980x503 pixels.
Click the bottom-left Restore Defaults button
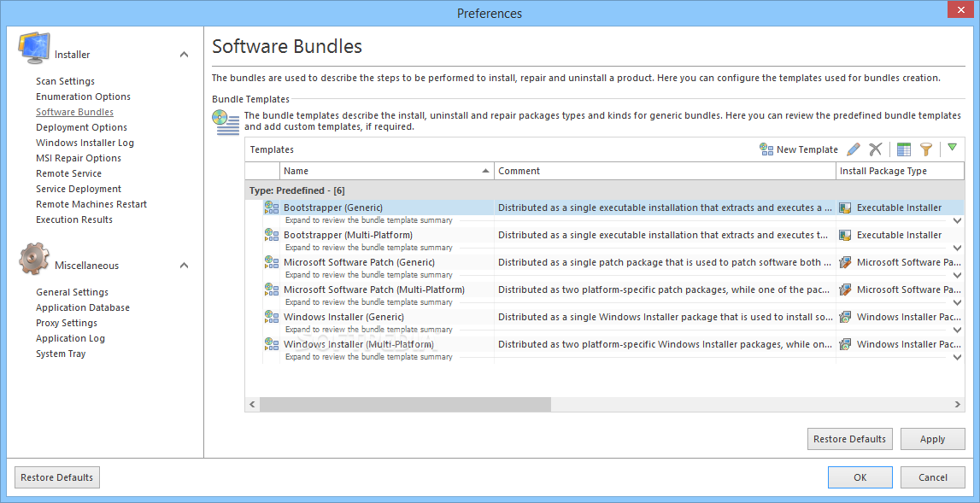tap(57, 477)
